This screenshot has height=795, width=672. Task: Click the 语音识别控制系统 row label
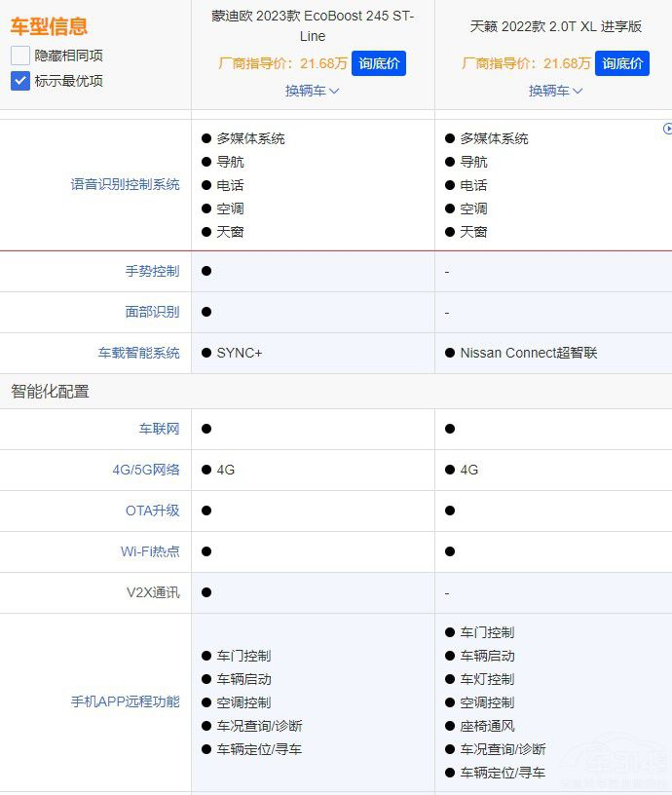(125, 184)
